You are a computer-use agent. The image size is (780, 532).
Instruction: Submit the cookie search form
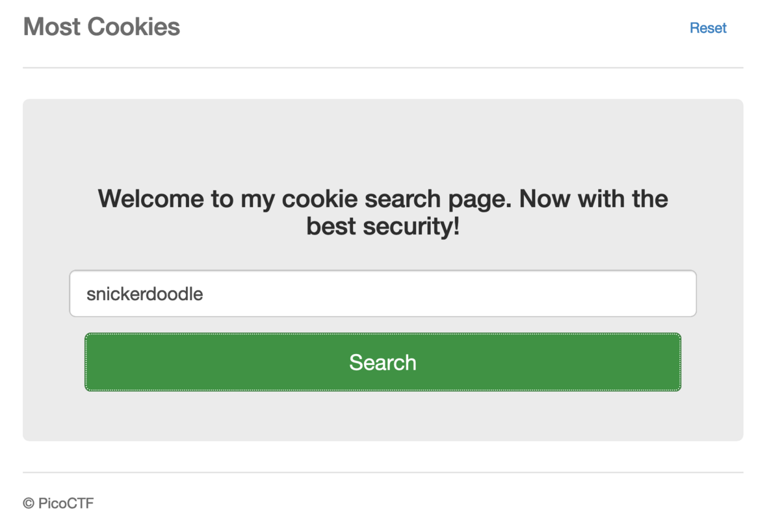(x=382, y=362)
